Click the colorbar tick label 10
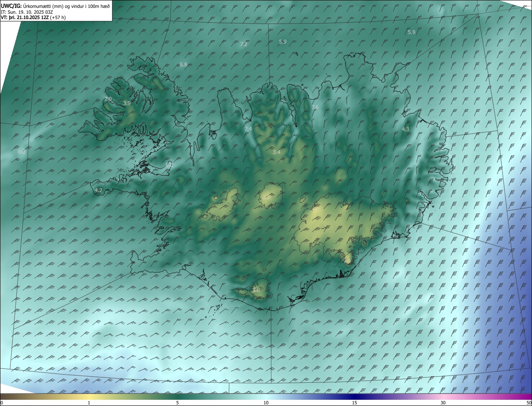Image resolution: width=532 pixels, height=406 pixels. [266, 403]
